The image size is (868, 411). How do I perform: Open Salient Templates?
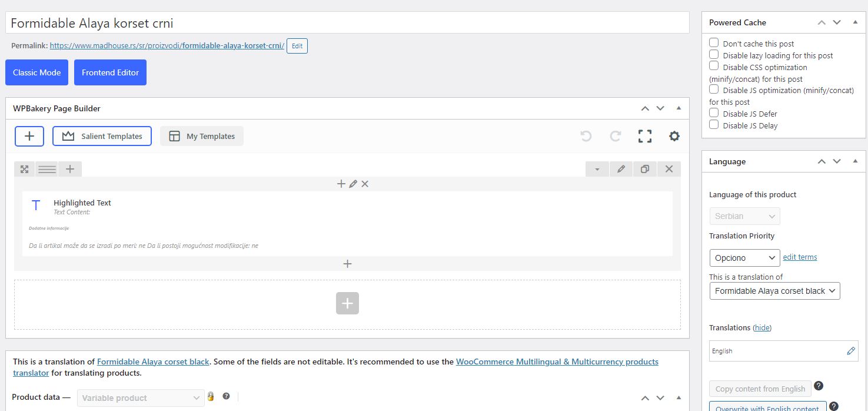(102, 136)
